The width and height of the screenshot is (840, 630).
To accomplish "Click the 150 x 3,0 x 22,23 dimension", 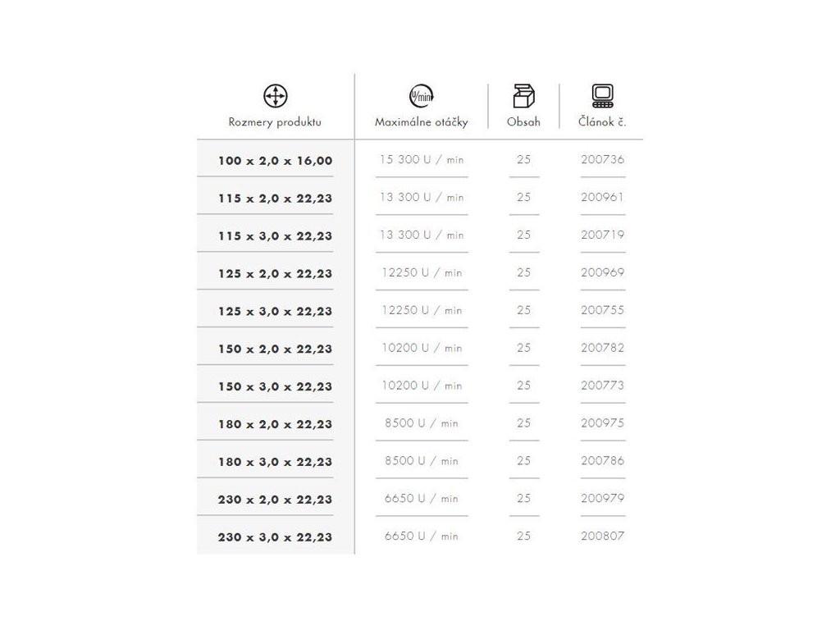I will (275, 386).
